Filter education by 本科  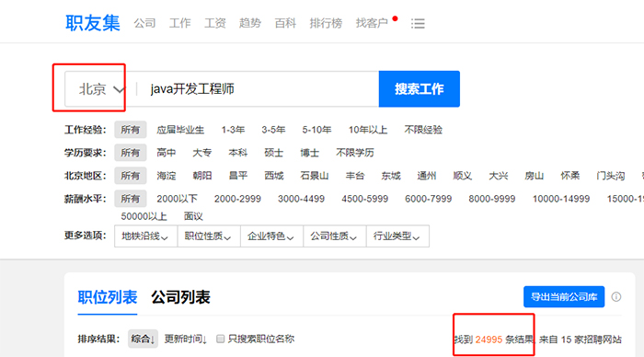point(238,153)
